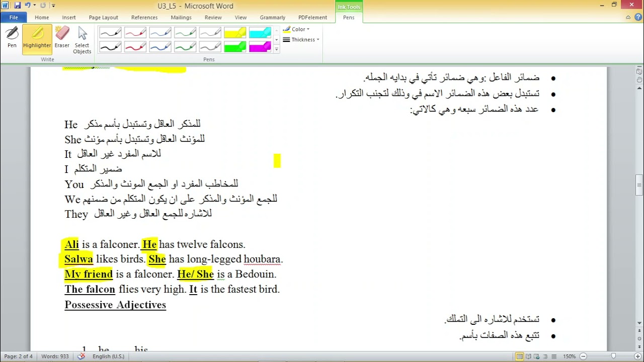Screen dimensions: 644x362
Task: Minimize the ribbon with the caret button
Action: click(628, 18)
